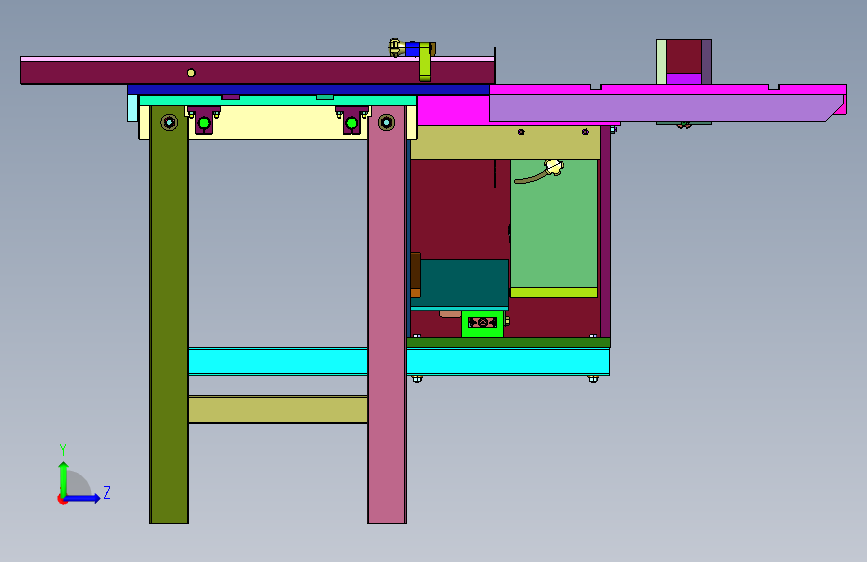
Task: Click the blue fitting on the top clamp
Action: (x=412, y=49)
